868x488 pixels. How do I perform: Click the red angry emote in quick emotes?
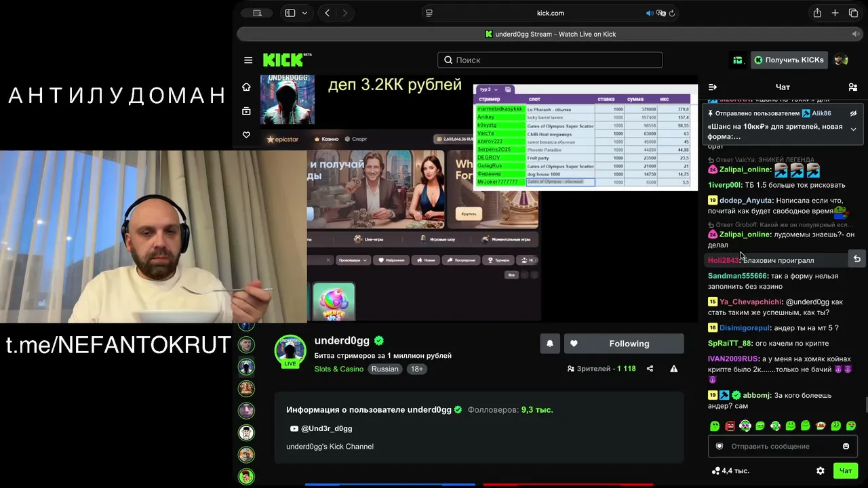730,426
